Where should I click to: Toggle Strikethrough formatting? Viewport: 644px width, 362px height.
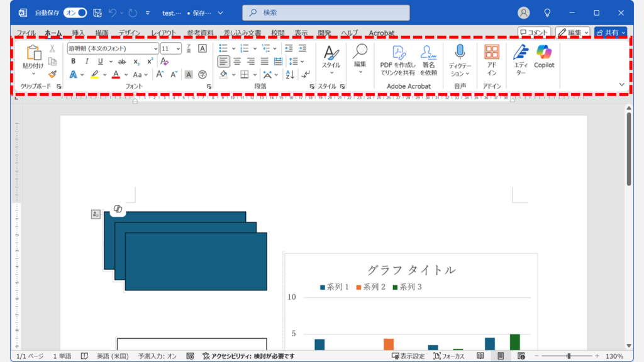pyautogui.click(x=122, y=62)
